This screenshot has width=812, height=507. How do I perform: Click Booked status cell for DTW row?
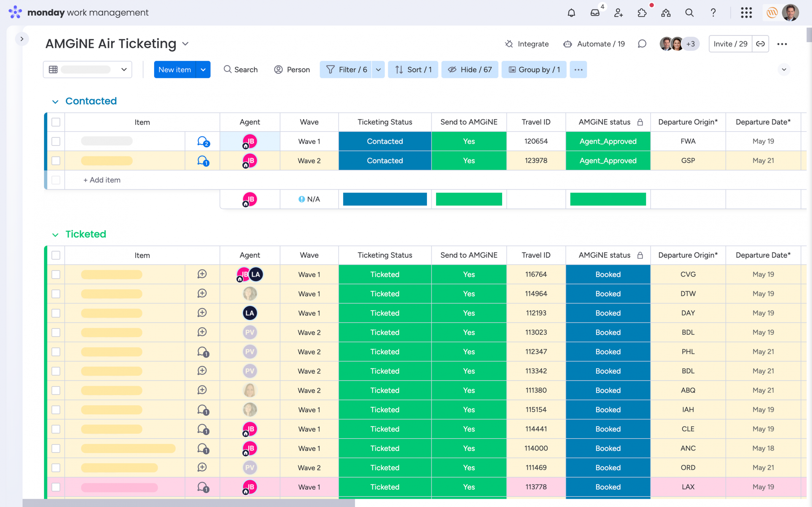pyautogui.click(x=608, y=294)
